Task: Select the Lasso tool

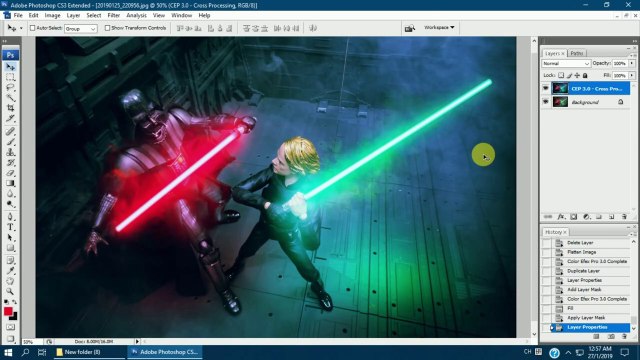Action: point(10,87)
